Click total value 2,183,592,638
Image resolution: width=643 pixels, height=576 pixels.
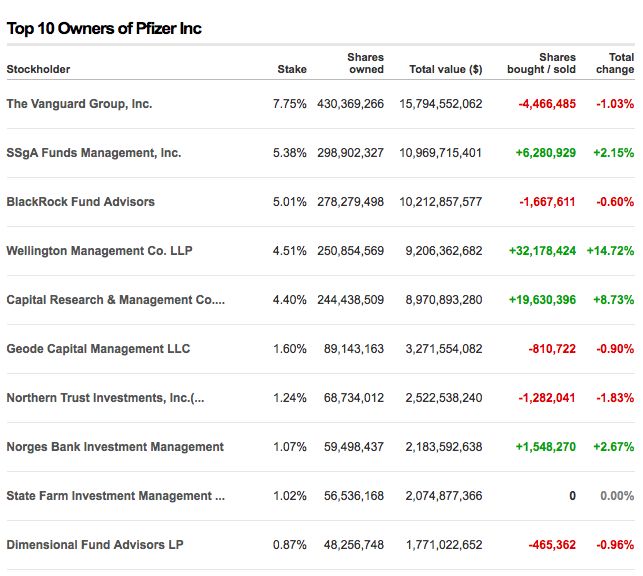coord(444,447)
